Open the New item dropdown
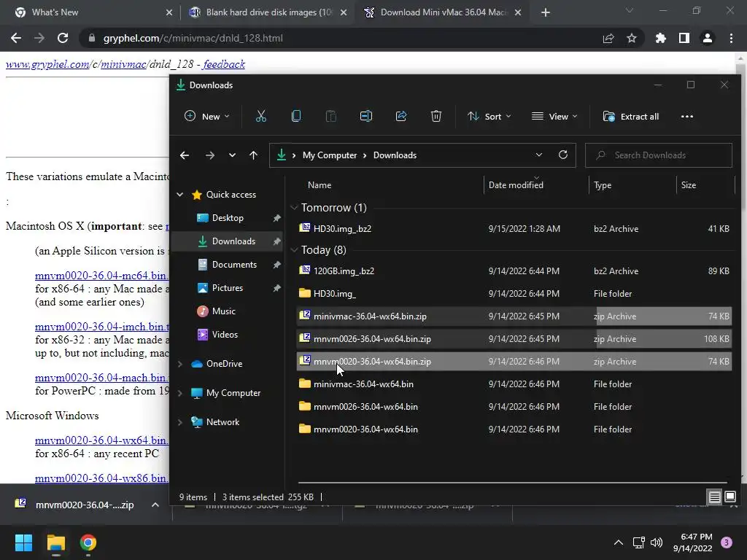Screen dimensions: 747x560 tap(207, 116)
